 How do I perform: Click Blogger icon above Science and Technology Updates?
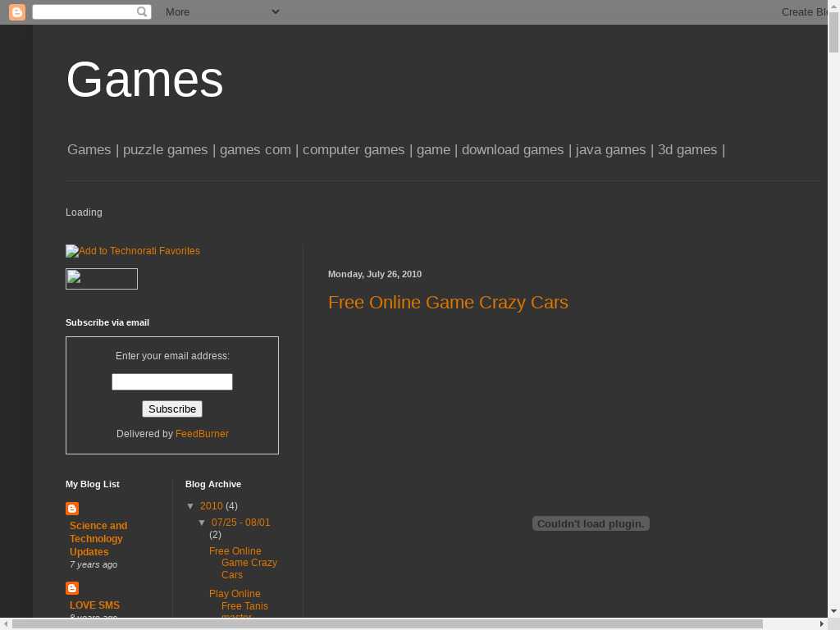72,509
